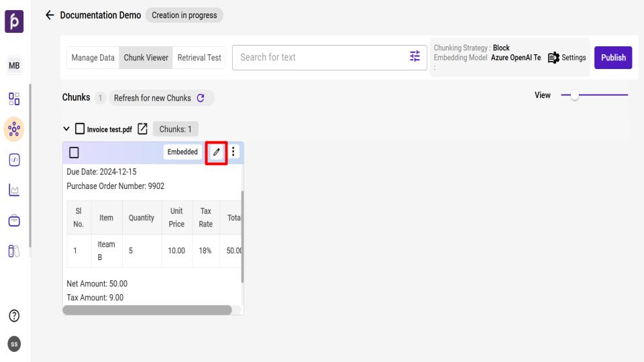Open the help question mark icon
This screenshot has width=644, height=362.
(x=13, y=316)
